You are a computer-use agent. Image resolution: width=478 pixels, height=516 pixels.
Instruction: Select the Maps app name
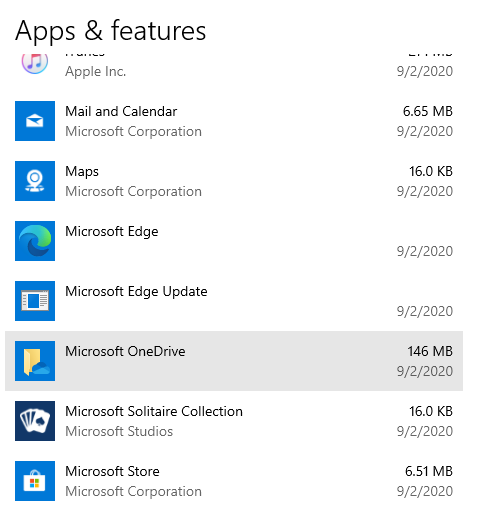82,172
